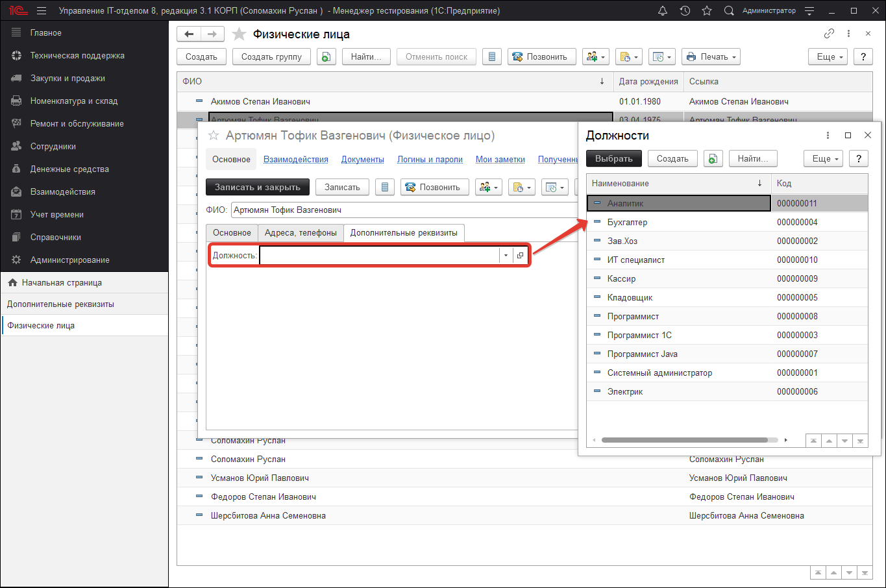
Task: Click the ФИО input field
Action: [402, 210]
